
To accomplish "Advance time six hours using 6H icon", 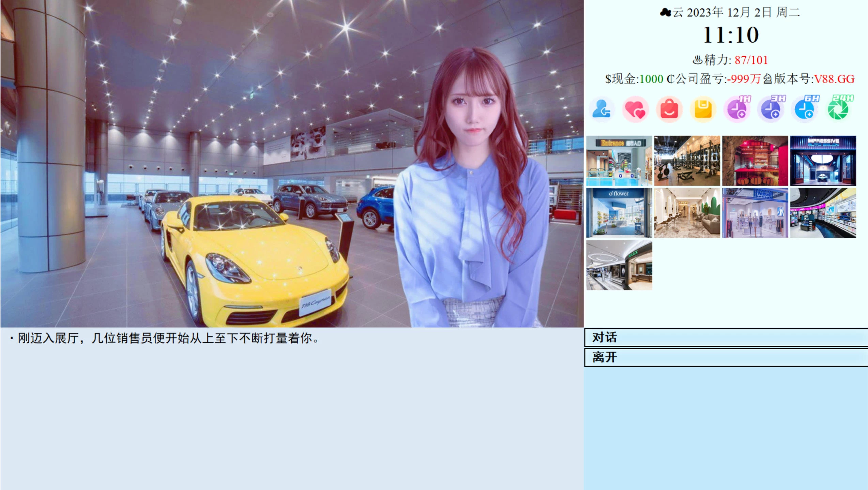I will [x=804, y=109].
